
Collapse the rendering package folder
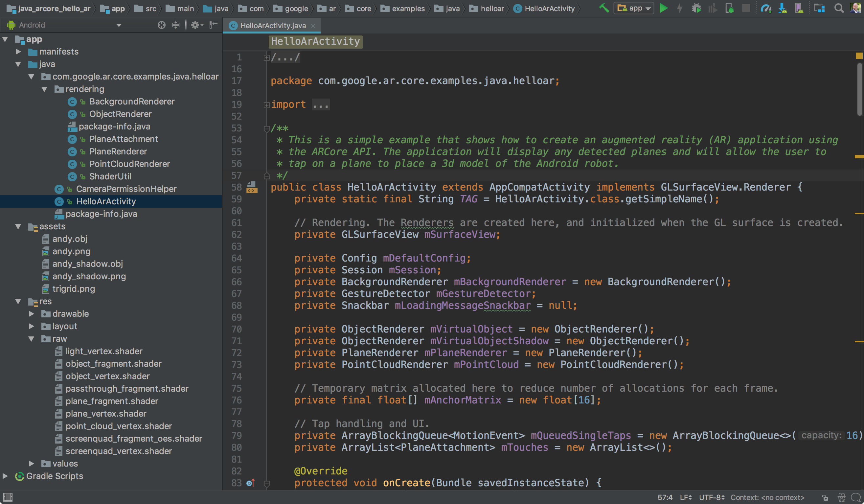click(45, 89)
